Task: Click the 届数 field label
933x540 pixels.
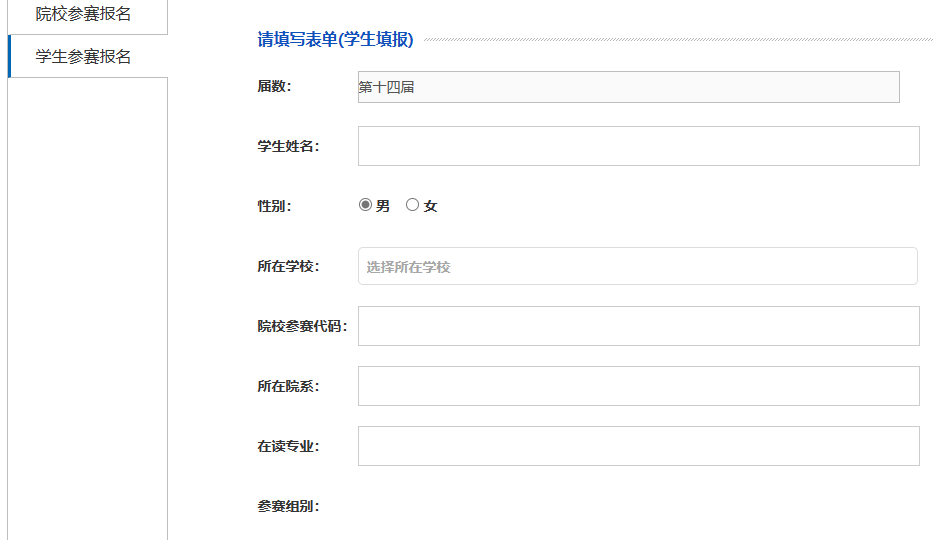Action: [x=274, y=86]
